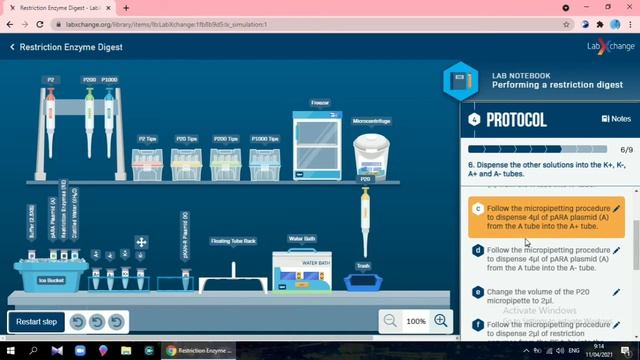The width and height of the screenshot is (640, 360).
Task: Open a new browser tab
Action: (126, 8)
